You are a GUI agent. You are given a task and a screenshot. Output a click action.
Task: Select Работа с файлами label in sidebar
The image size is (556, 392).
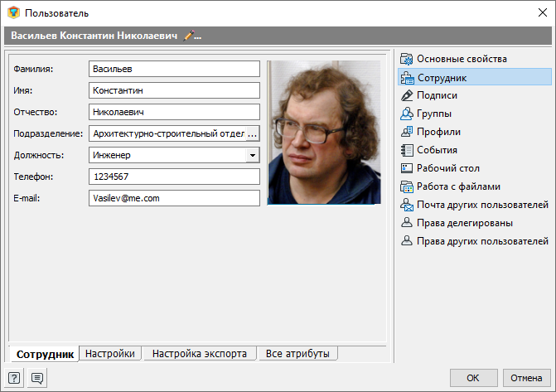pyautogui.click(x=458, y=186)
